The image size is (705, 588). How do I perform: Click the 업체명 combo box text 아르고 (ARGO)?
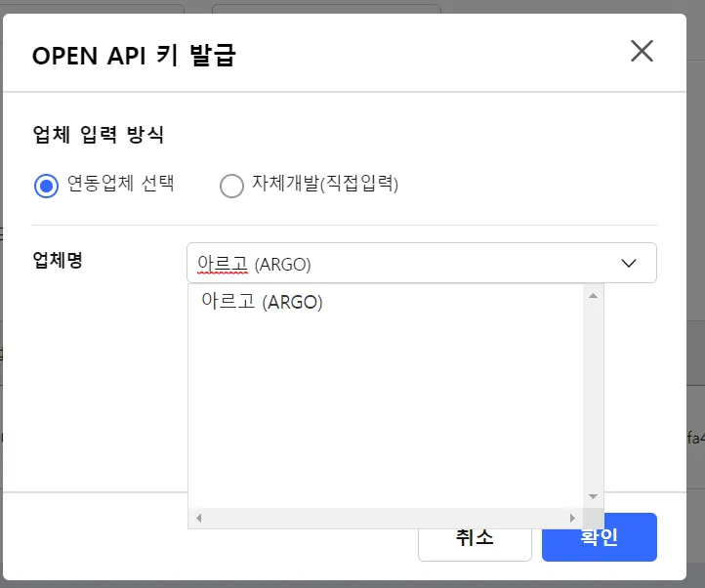[x=261, y=264]
